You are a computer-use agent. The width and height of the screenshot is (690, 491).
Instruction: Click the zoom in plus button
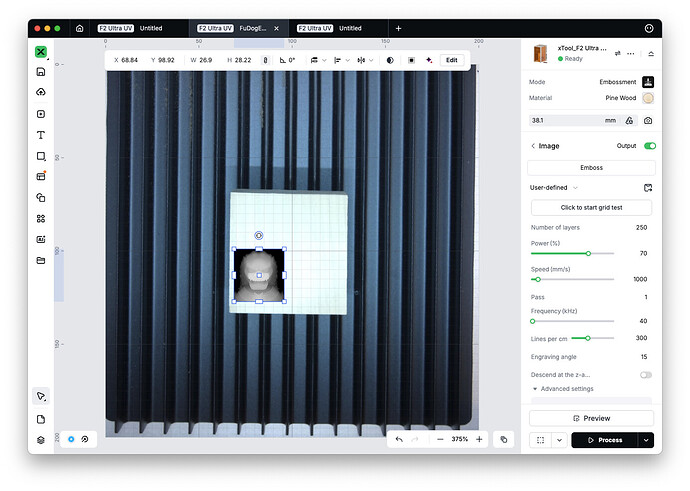click(479, 439)
